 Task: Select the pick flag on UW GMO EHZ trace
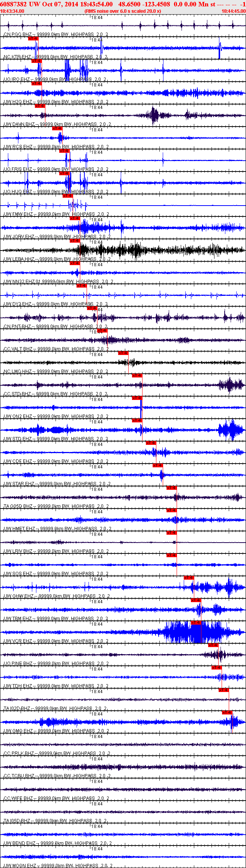coord(227,713)
